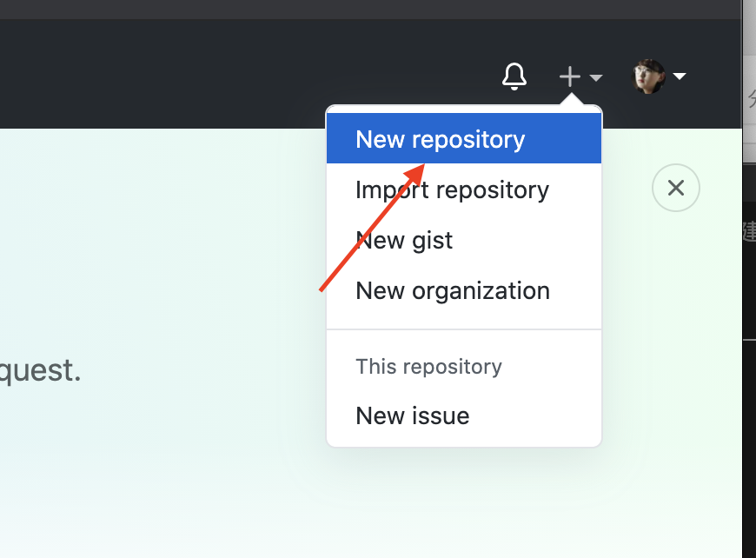Collapse the create-new dropdown caret

pos(596,77)
